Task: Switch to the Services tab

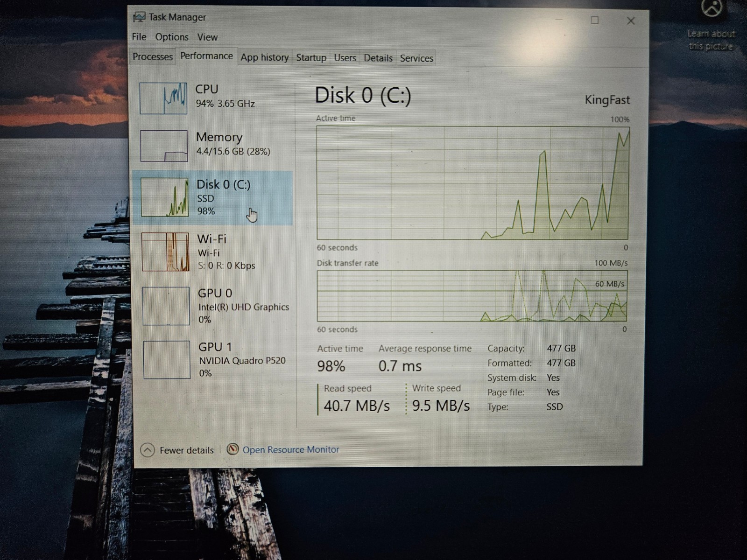Action: click(x=416, y=58)
